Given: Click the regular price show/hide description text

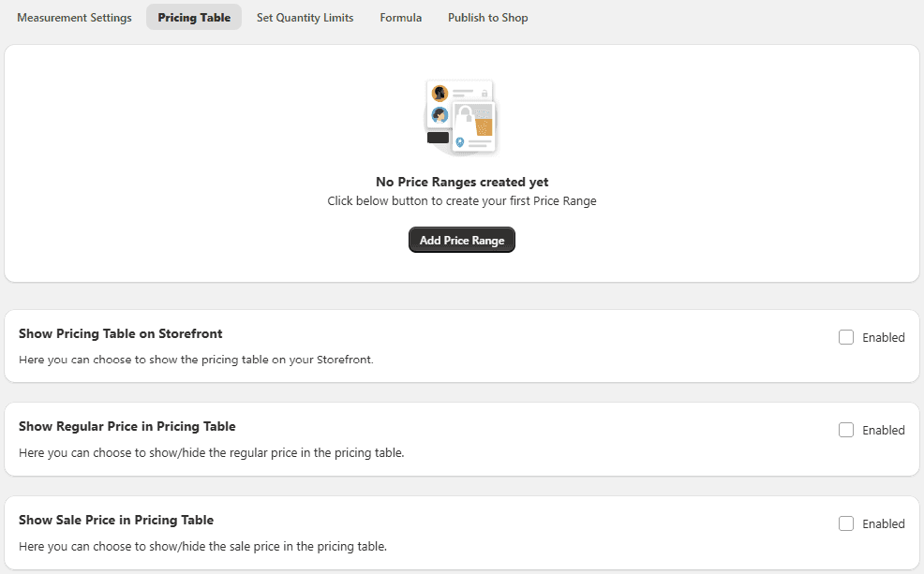Looking at the screenshot, I should point(212,452).
